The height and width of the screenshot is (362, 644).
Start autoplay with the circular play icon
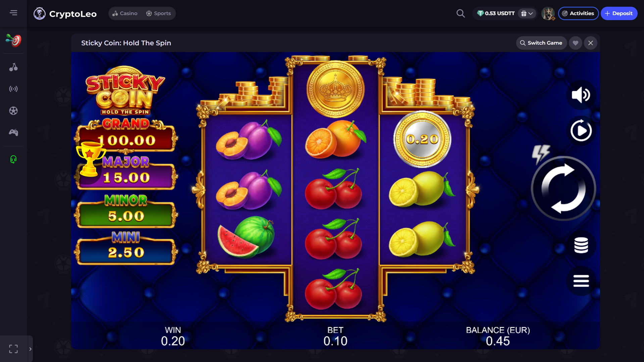point(581,131)
